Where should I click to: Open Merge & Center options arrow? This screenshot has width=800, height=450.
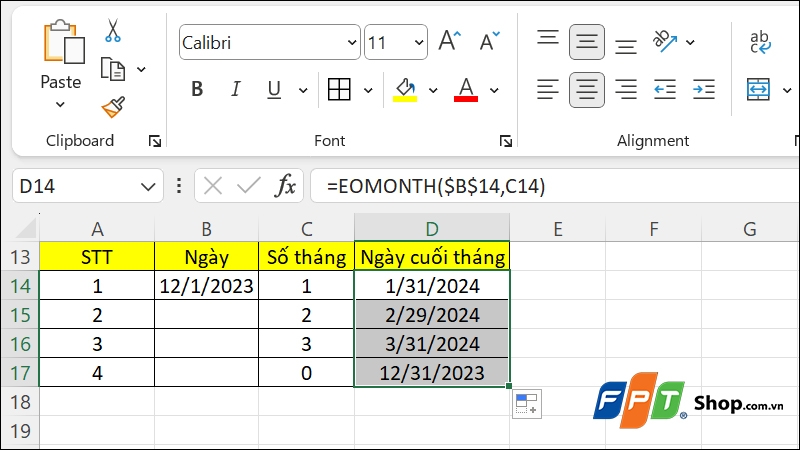coord(786,91)
